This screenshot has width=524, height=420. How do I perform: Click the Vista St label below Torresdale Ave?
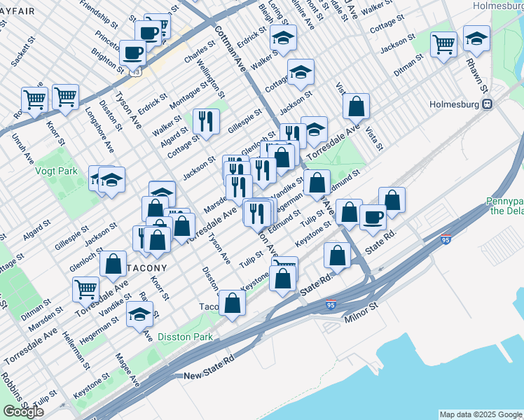[374, 139]
